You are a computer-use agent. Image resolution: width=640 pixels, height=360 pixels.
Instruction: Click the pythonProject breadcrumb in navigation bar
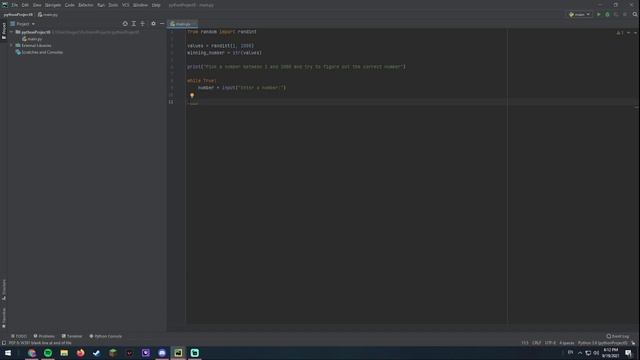click(x=18, y=15)
